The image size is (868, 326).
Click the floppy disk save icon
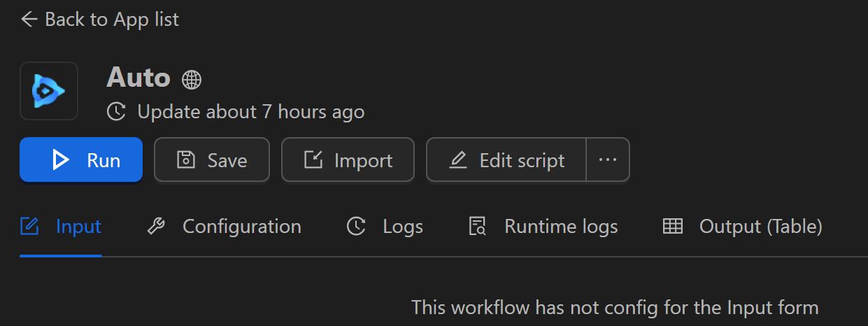tap(185, 160)
